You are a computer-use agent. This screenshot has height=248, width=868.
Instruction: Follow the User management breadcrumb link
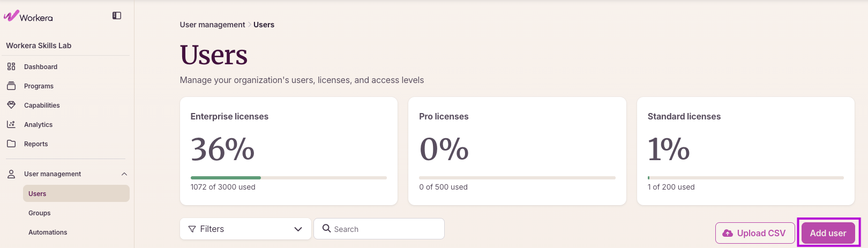[x=212, y=25]
